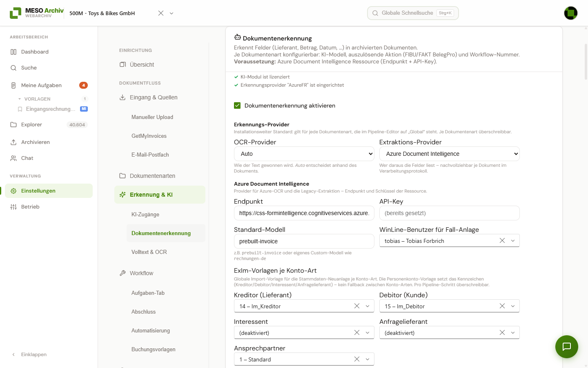Clear the Kreditor Im_Kreditor selection
This screenshot has width=588, height=368.
coord(357,306)
